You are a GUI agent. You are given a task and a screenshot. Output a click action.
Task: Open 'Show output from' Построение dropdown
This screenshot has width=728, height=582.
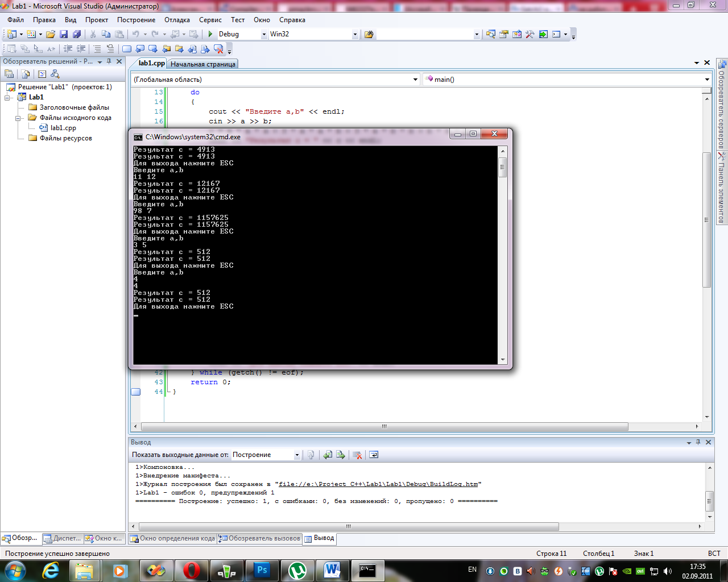click(x=297, y=455)
